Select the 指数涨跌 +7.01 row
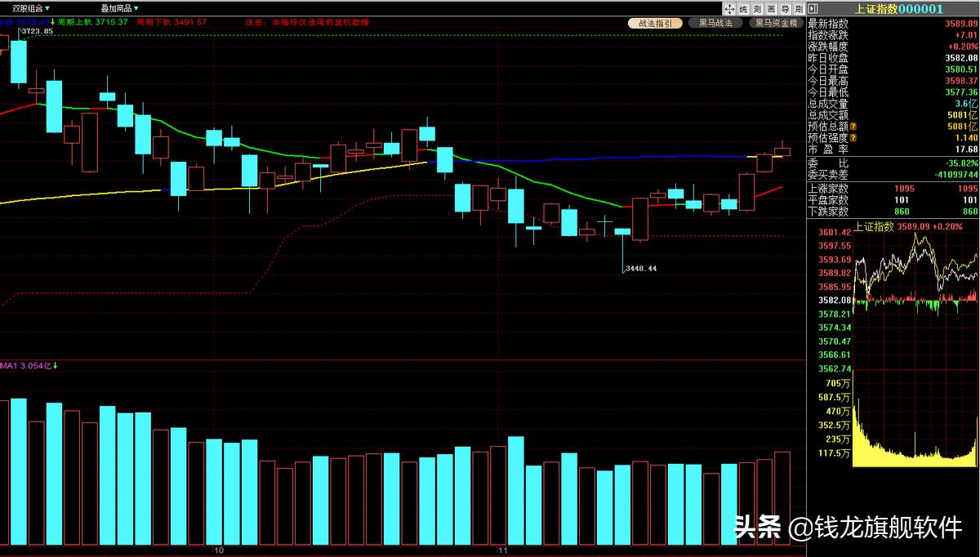980x557 pixels. [x=893, y=35]
